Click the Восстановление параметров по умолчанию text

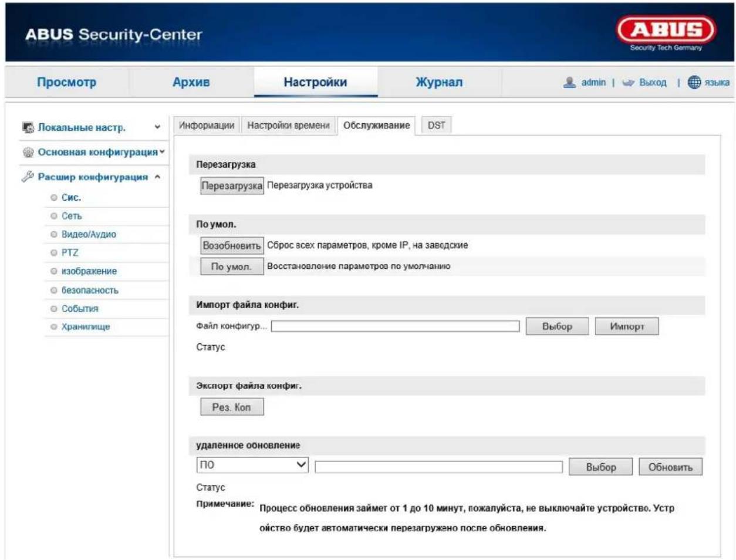tap(359, 266)
